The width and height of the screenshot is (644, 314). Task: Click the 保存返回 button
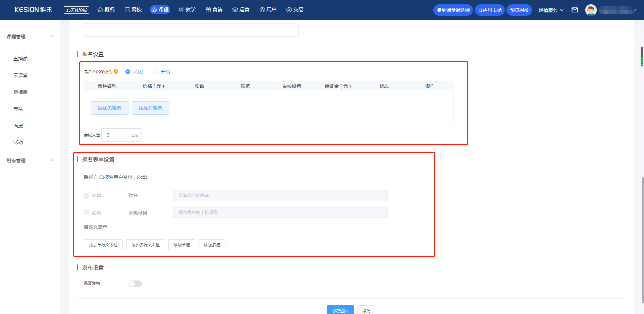(x=340, y=310)
